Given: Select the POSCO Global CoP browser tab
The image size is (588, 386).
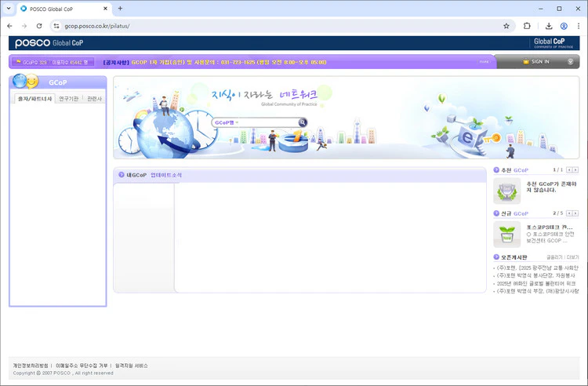Looking at the screenshot, I should [x=64, y=9].
